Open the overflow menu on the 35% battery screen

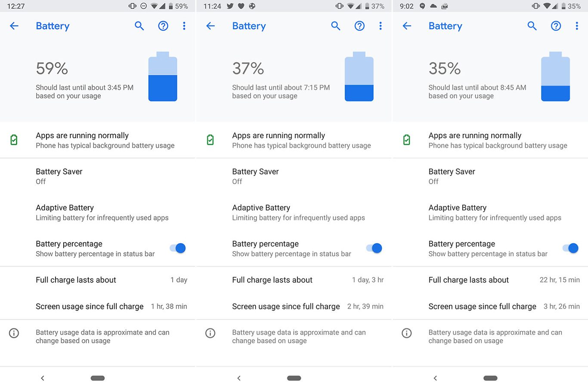click(577, 26)
